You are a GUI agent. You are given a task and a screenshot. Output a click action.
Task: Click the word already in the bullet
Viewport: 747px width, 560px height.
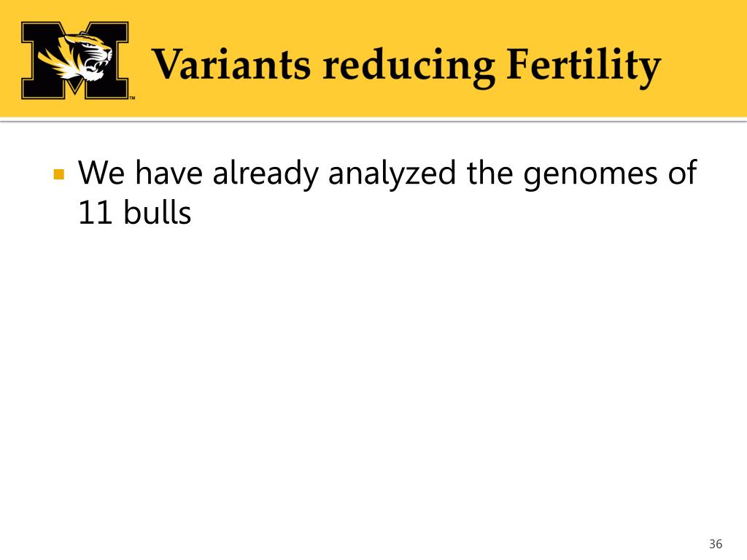coord(266,174)
